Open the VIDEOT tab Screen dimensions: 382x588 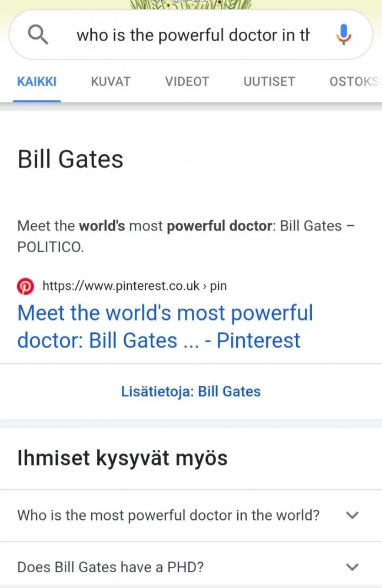(187, 82)
